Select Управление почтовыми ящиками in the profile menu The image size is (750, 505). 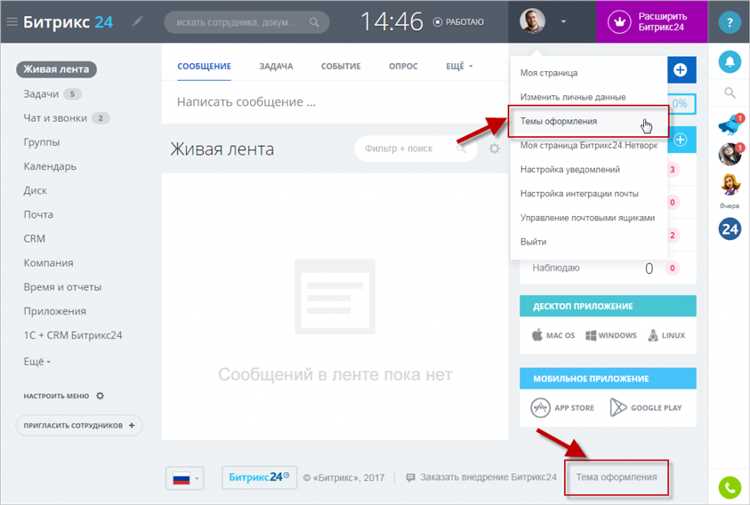tap(589, 218)
